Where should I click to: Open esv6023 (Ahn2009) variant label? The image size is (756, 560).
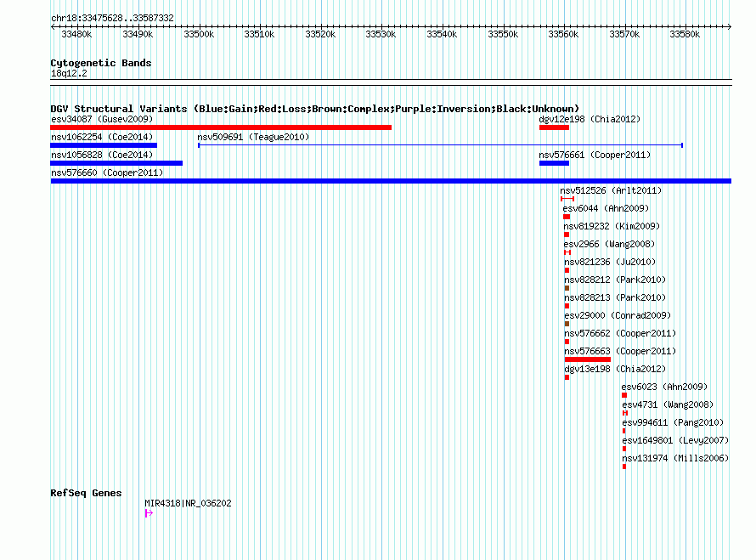664,387
